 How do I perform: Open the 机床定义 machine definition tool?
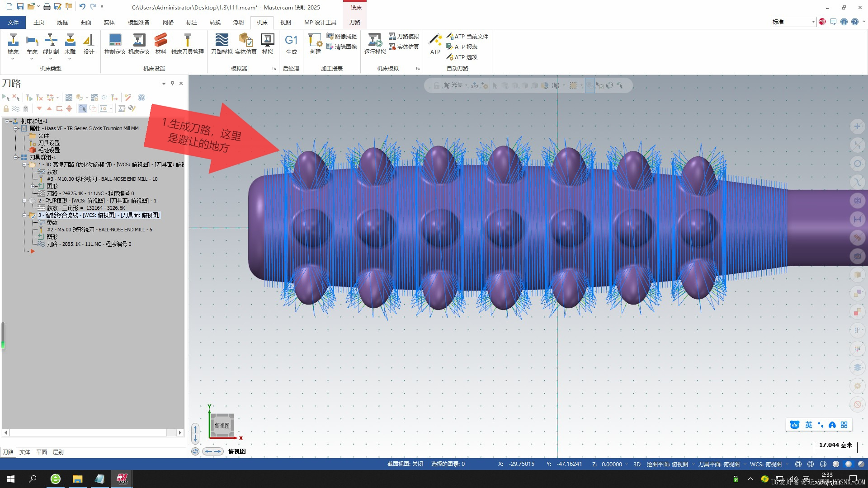tap(139, 44)
